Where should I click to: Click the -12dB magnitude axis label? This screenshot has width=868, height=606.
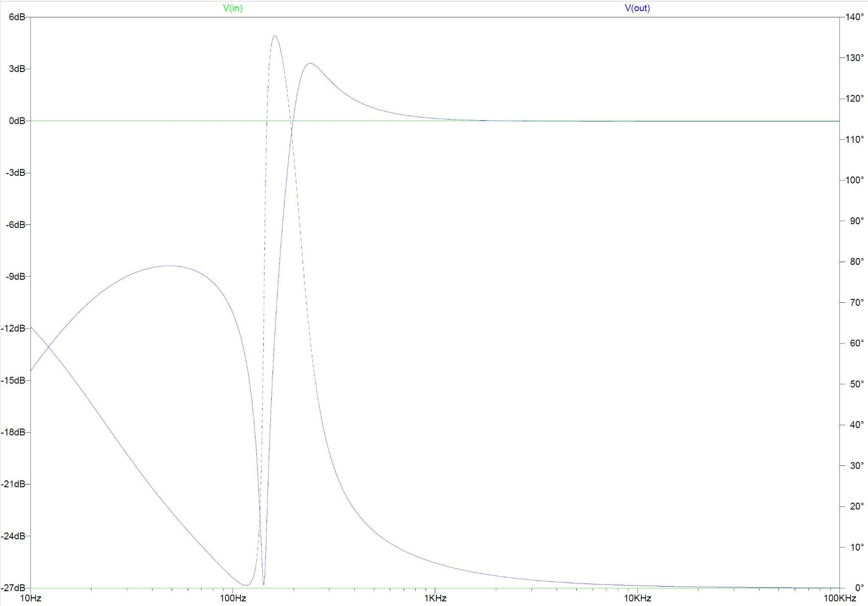click(x=14, y=329)
